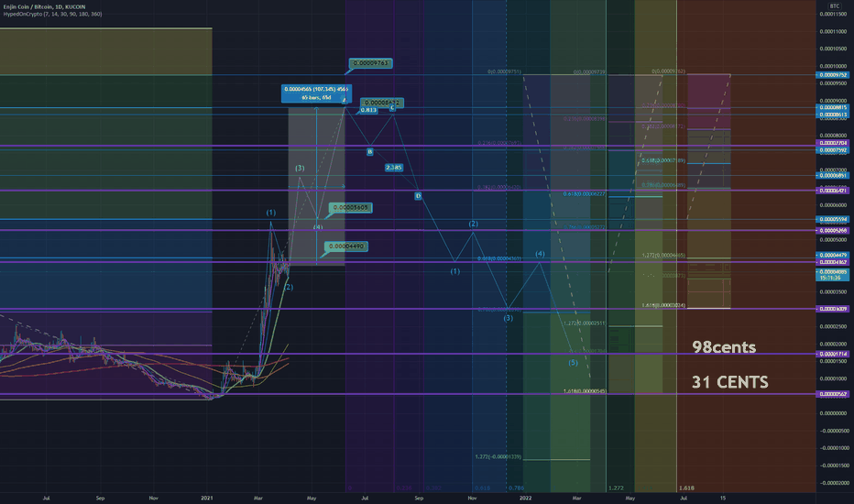Select the 1.272(0.00004465) fib level label
The height and width of the screenshot is (504, 854).
663,255
